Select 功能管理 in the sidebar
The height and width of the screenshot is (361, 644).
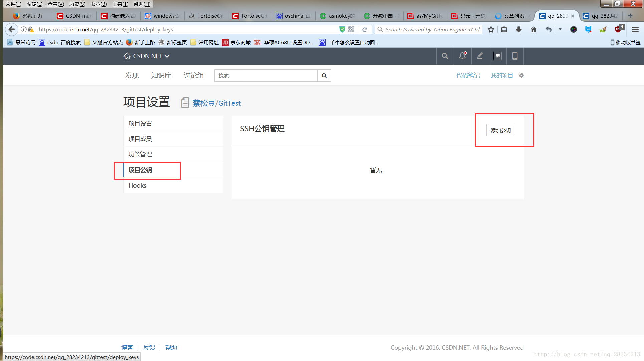[x=173, y=154]
